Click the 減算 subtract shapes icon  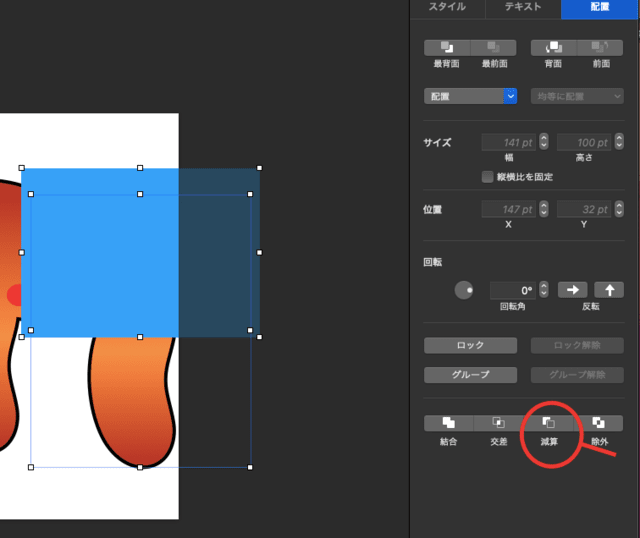pyautogui.click(x=549, y=423)
